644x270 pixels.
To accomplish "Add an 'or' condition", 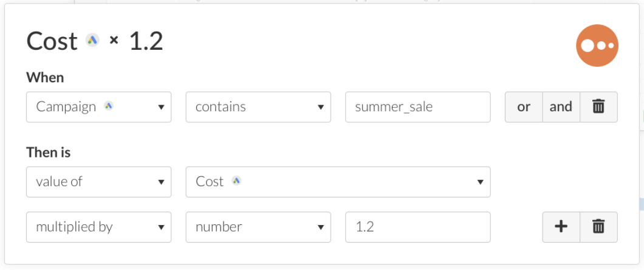I will tap(524, 107).
